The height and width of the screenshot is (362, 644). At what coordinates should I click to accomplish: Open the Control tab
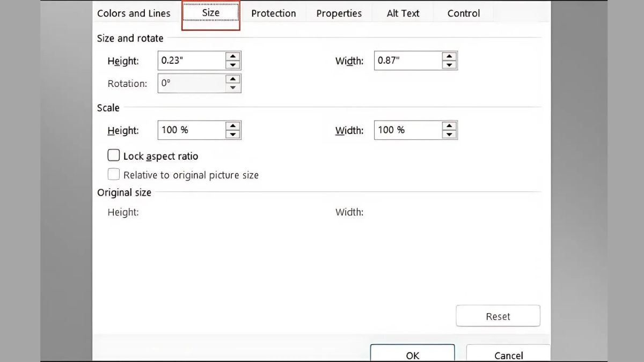tap(464, 13)
